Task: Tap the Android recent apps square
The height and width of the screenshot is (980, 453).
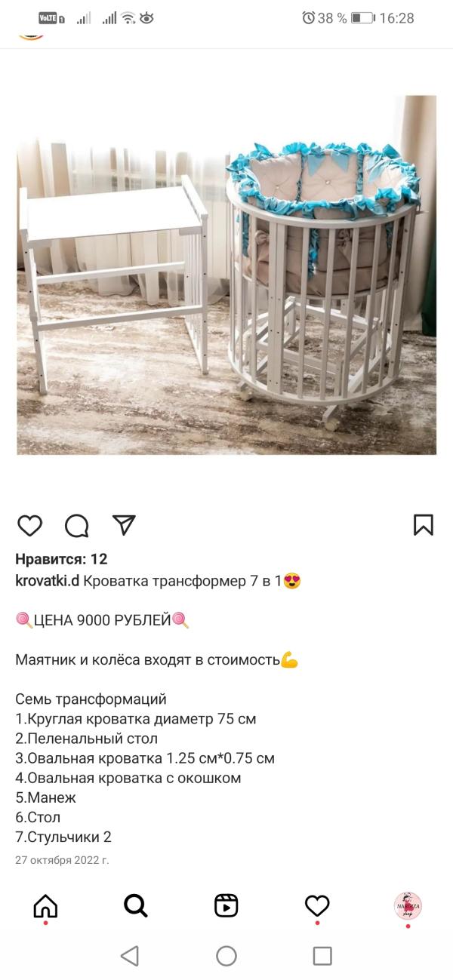Action: click(x=322, y=956)
